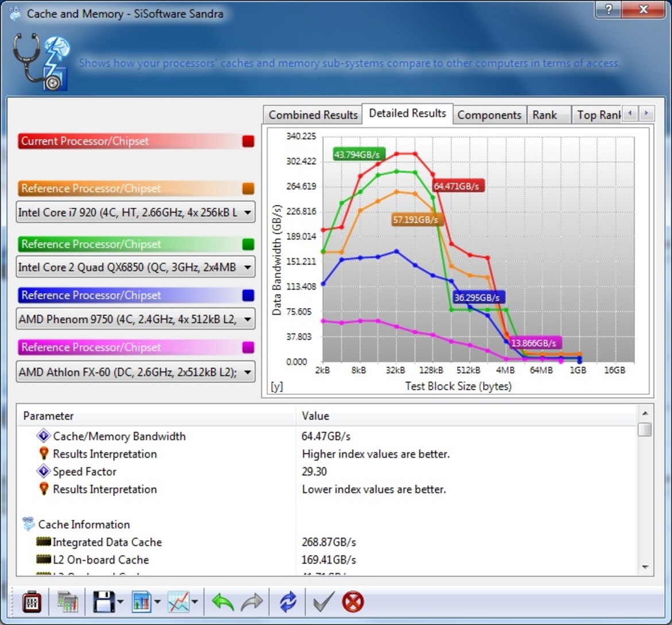672x625 pixels.
Task: Click the Speed Factor diamond icon
Action: pos(43,471)
